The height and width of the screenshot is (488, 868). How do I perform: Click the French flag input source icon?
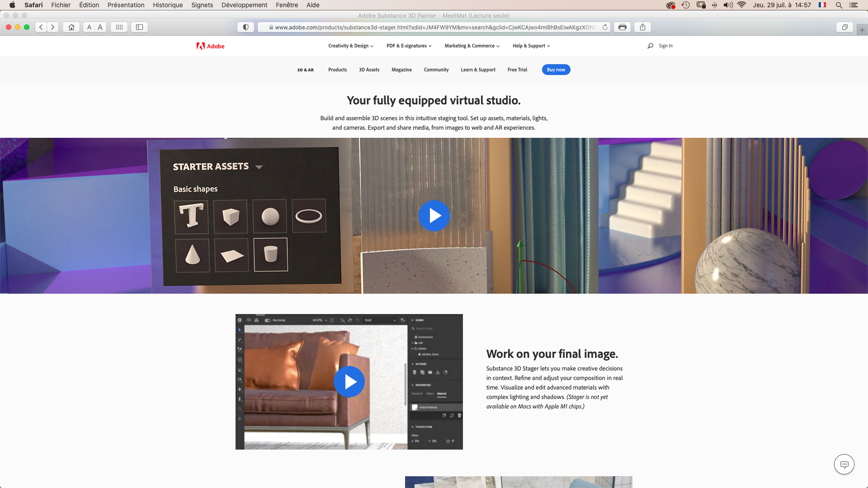[x=822, y=5]
